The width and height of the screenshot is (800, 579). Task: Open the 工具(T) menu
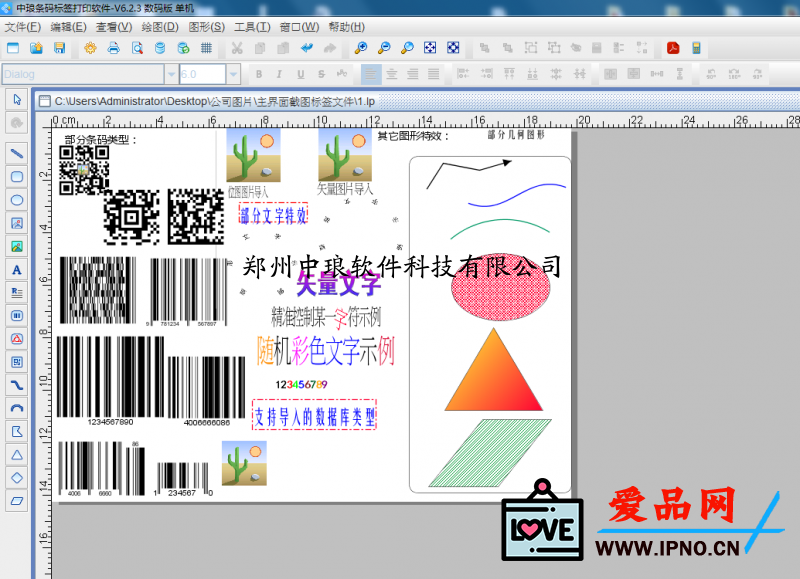[252, 27]
